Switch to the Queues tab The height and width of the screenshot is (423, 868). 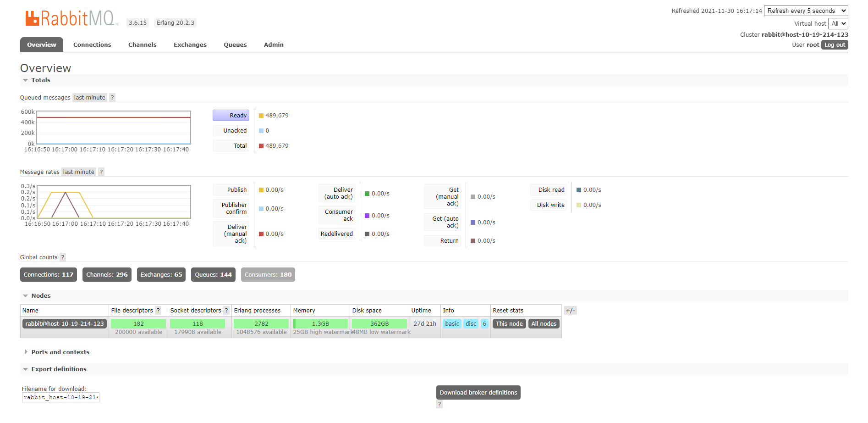235,45
